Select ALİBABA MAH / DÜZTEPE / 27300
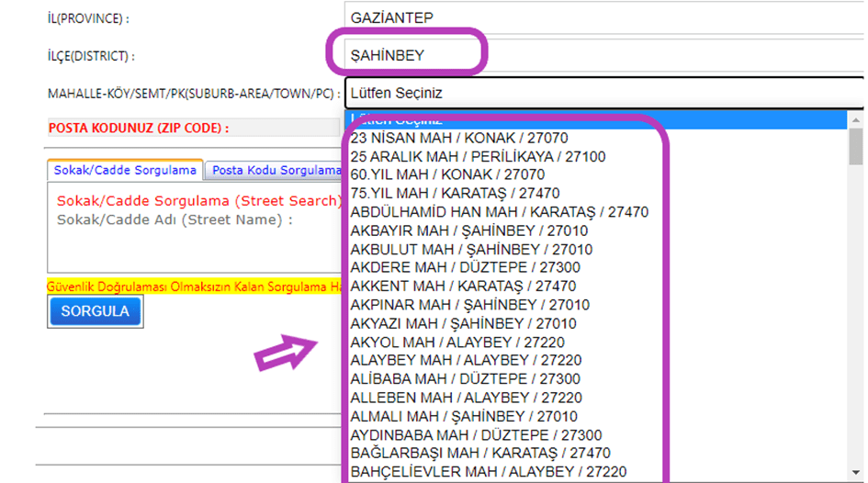 coord(465,378)
